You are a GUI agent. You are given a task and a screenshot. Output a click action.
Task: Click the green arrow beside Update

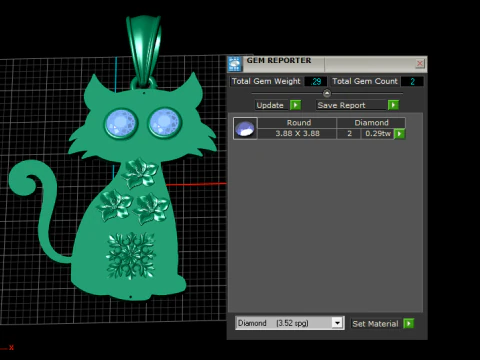[295, 105]
